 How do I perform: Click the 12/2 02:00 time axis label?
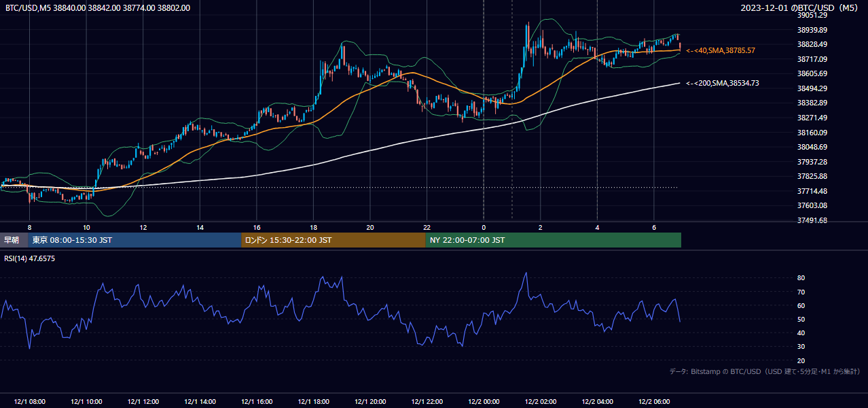click(x=541, y=402)
